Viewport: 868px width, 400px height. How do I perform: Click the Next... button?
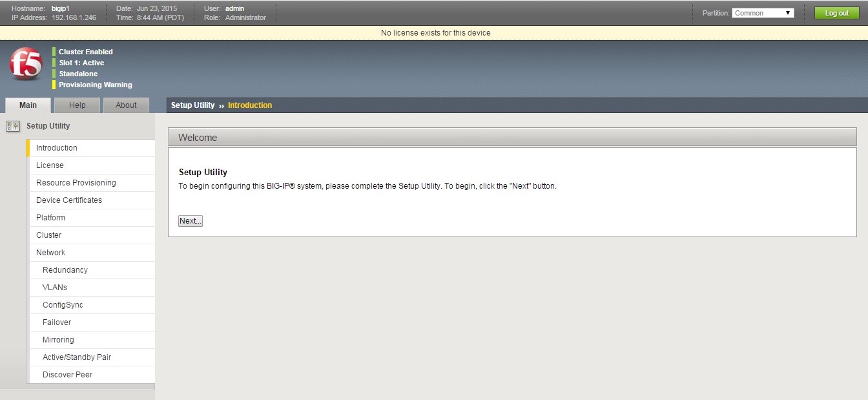pos(191,221)
